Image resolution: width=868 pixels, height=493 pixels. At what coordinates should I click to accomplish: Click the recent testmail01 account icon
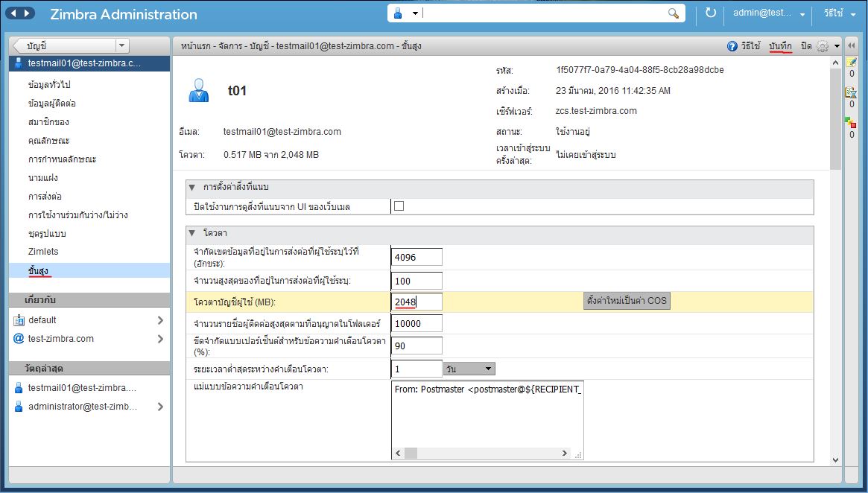click(x=19, y=388)
